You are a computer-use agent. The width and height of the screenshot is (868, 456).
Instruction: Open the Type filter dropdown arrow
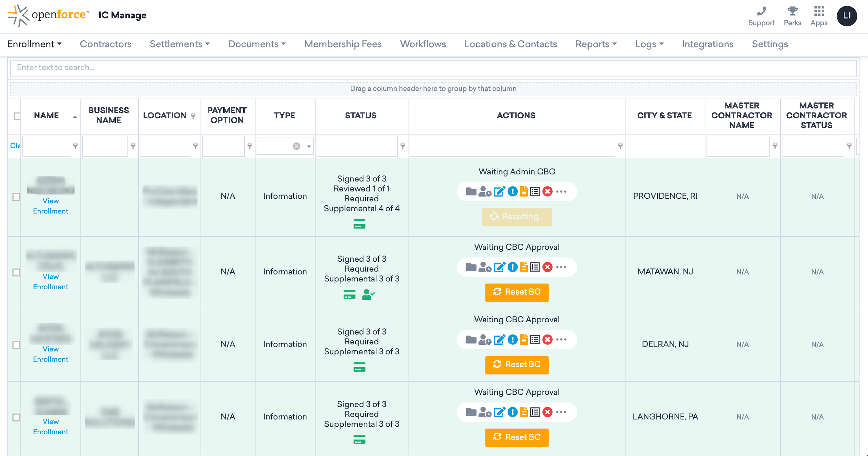(x=309, y=146)
